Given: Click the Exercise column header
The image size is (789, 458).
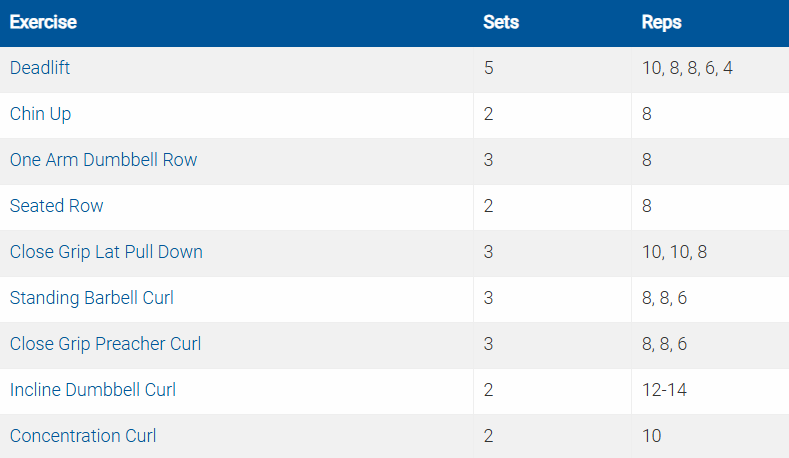Looking at the screenshot, I should click(43, 23).
